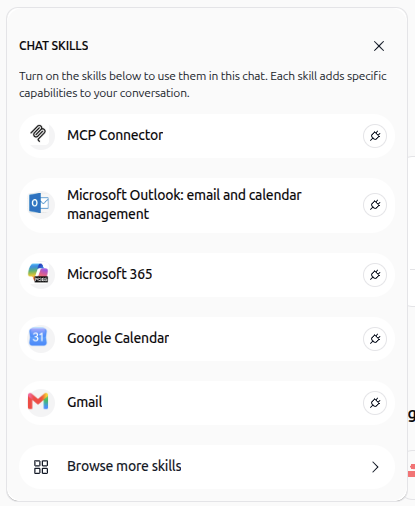
Task: Select the Microsoft Outlook email and calendar text
Action: 184,204
